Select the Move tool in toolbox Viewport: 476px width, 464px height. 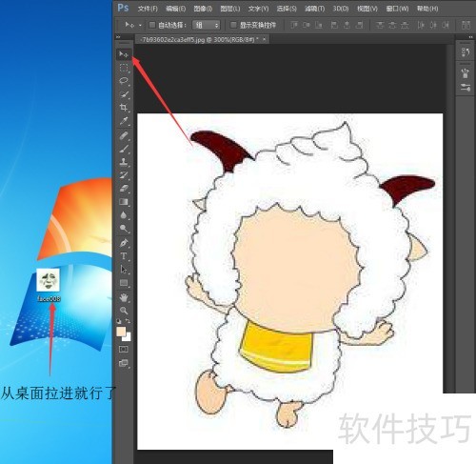[124, 54]
